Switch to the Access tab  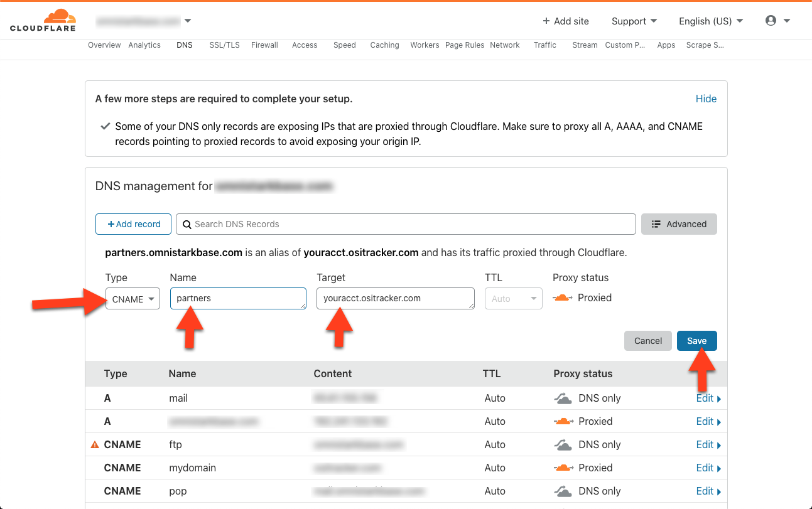tap(305, 45)
